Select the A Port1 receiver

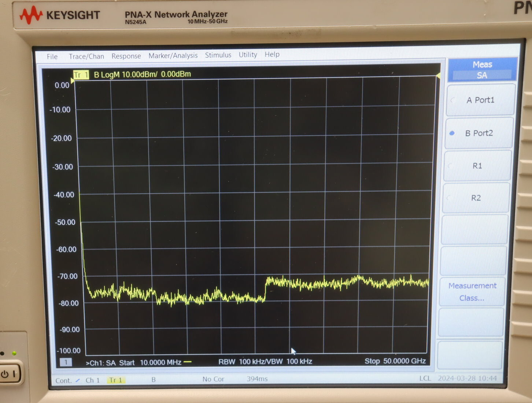[x=480, y=100]
